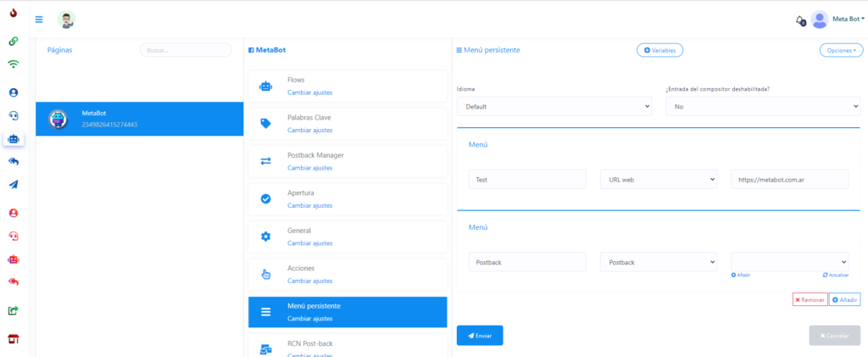Select the RCN Post-back title
868x357 pixels.
(310, 343)
